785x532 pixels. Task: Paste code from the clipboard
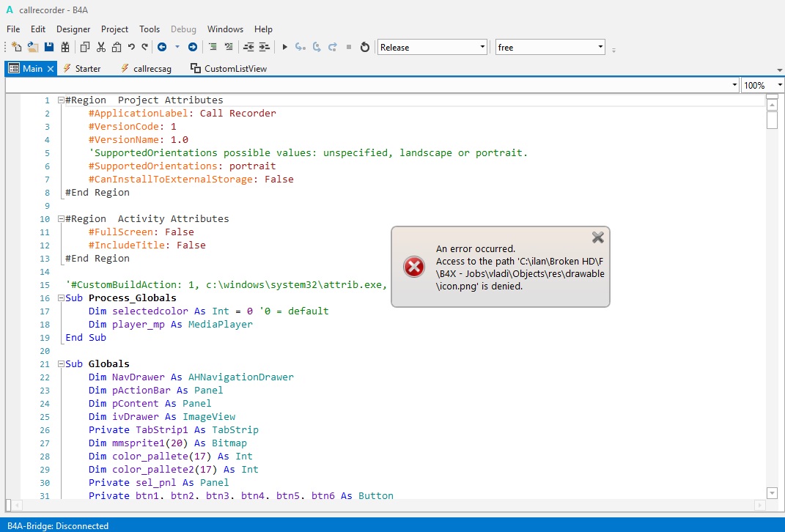coord(116,47)
